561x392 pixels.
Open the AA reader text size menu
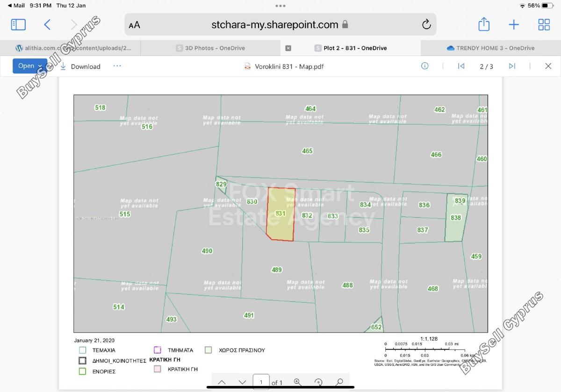[x=134, y=25]
